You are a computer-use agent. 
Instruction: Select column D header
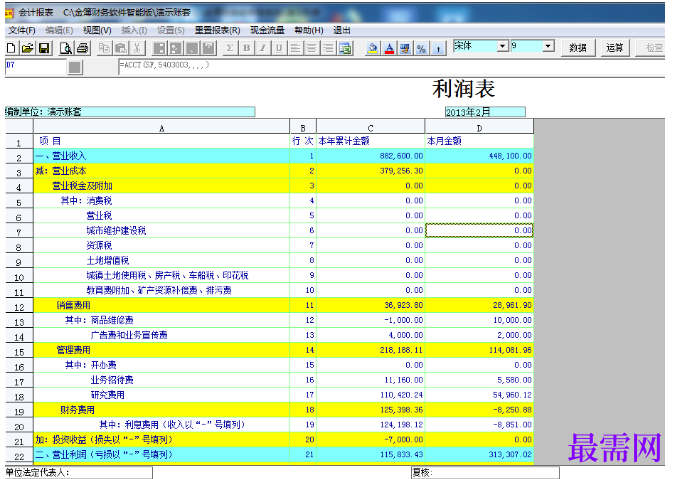click(479, 127)
